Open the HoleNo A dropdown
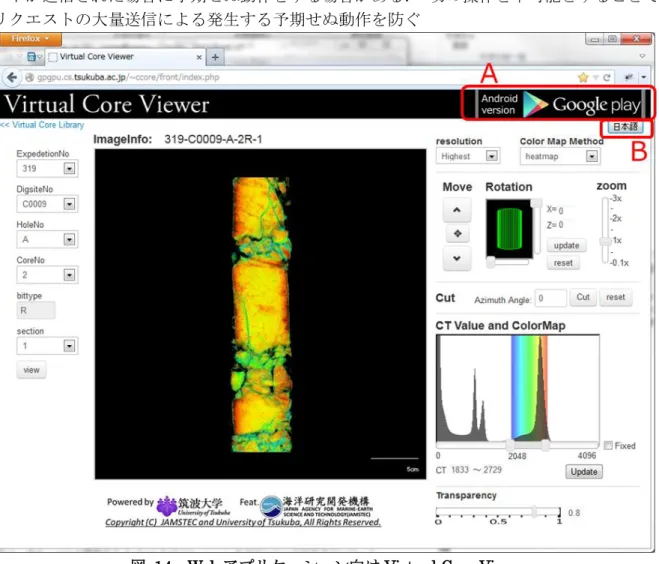The image size is (659, 564). tap(47, 240)
